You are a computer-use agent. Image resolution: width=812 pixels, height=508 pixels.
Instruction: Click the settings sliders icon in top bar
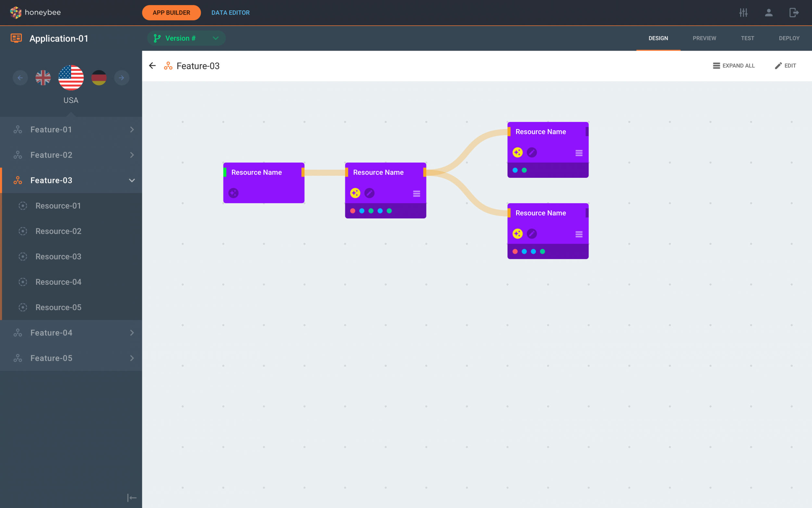[743, 12]
